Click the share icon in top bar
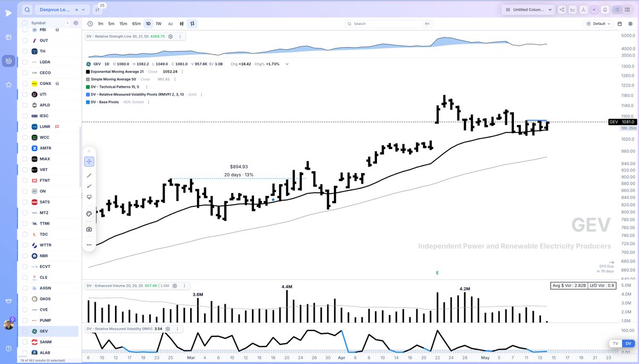The width and height of the screenshot is (639, 364). tap(562, 9)
